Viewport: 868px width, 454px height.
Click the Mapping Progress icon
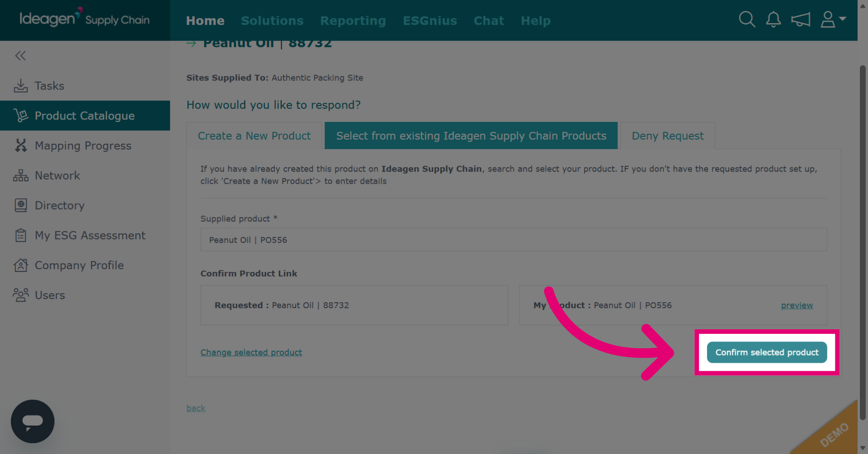[x=21, y=145]
